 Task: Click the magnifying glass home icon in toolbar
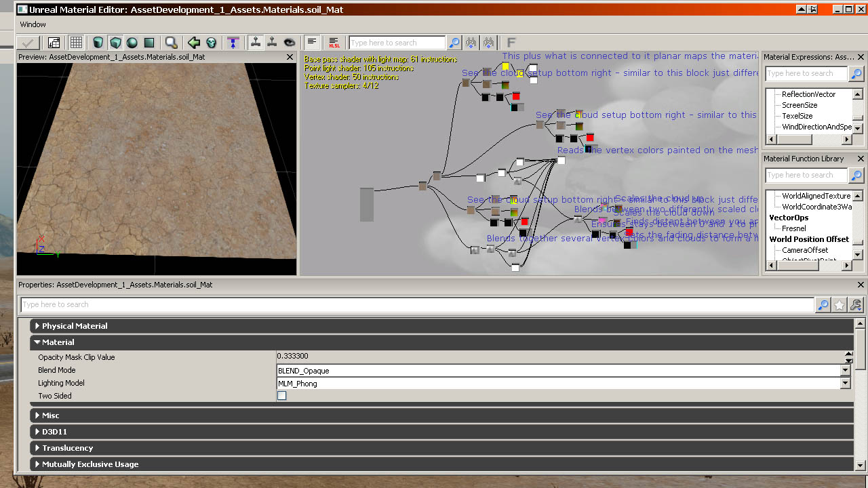pyautogui.click(x=172, y=42)
